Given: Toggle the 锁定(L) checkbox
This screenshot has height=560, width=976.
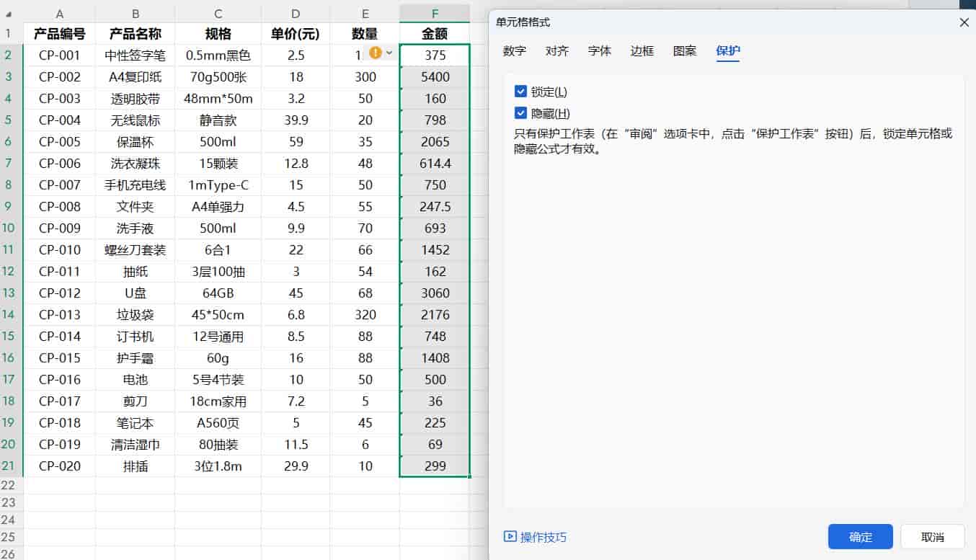Looking at the screenshot, I should pos(520,92).
